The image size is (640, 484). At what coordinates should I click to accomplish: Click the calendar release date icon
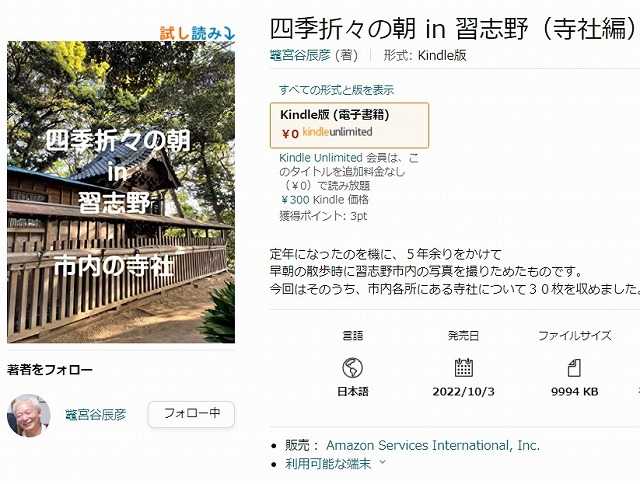pyautogui.click(x=463, y=367)
